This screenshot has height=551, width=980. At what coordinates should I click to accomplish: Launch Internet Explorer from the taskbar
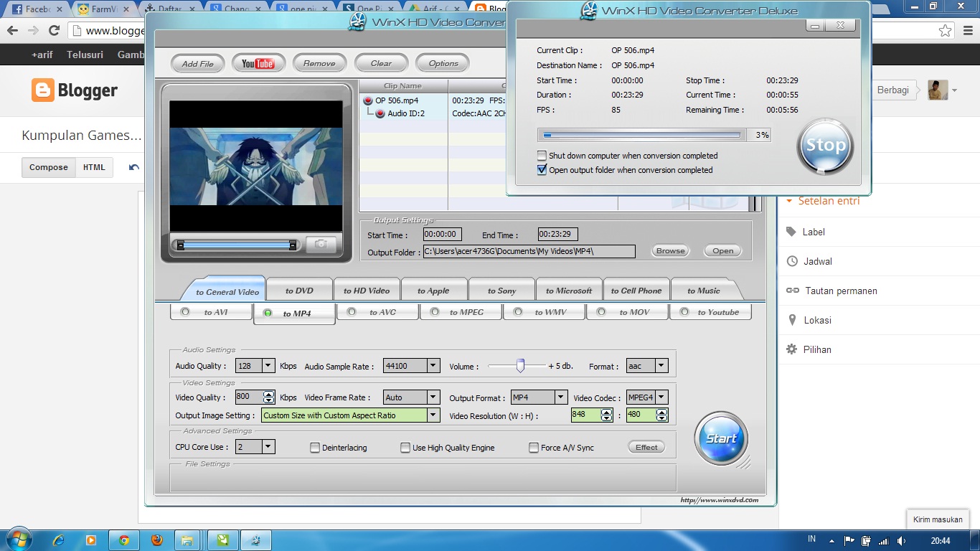point(59,540)
